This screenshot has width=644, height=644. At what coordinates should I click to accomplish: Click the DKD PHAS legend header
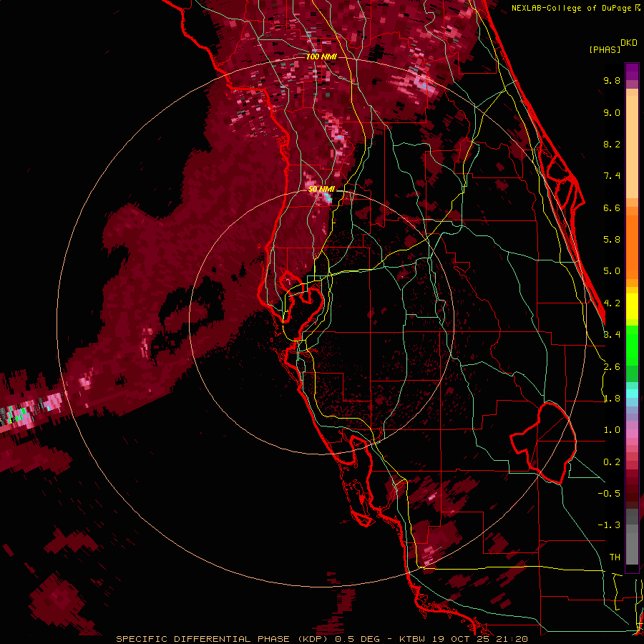613,47
